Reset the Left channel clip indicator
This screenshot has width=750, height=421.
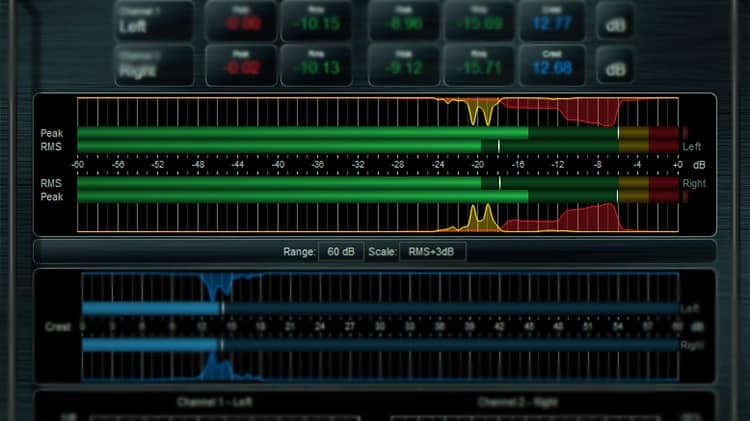[x=685, y=133]
